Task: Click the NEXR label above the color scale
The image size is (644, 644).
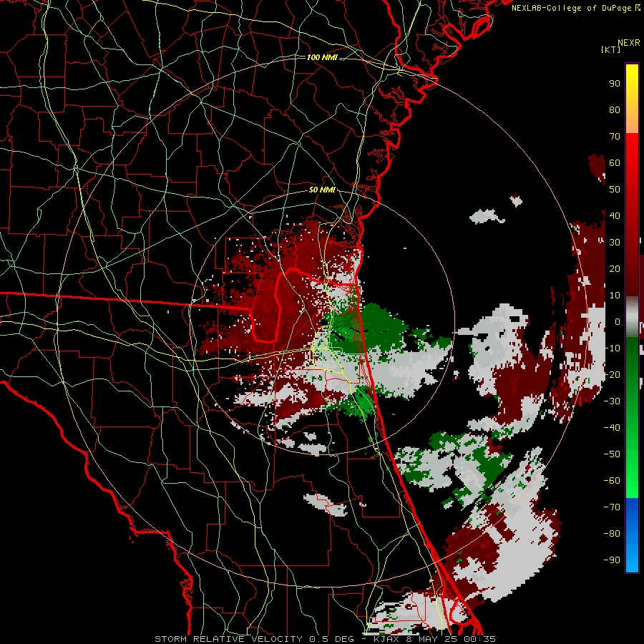Action: click(629, 43)
